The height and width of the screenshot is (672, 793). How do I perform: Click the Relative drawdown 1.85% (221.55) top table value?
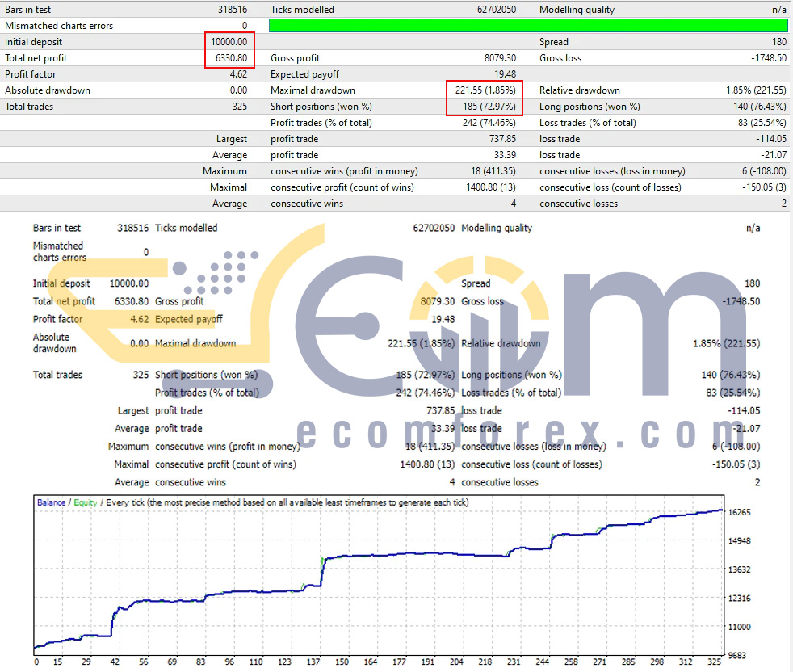(756, 90)
